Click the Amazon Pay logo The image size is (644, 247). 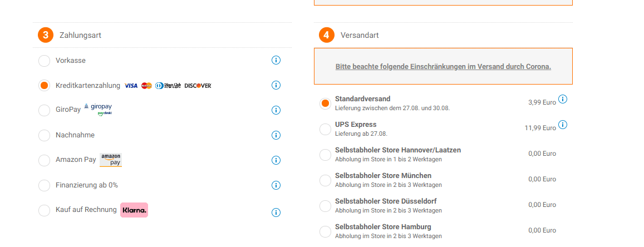(x=111, y=160)
